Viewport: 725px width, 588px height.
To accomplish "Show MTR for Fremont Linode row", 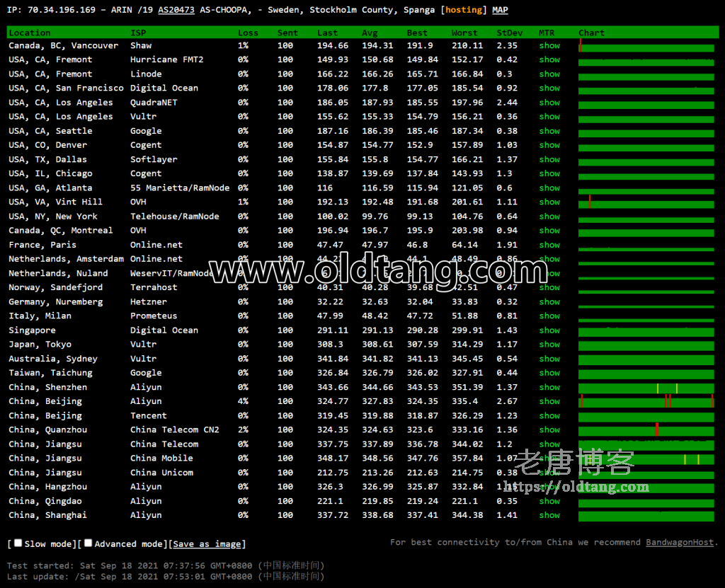I will pyautogui.click(x=549, y=74).
